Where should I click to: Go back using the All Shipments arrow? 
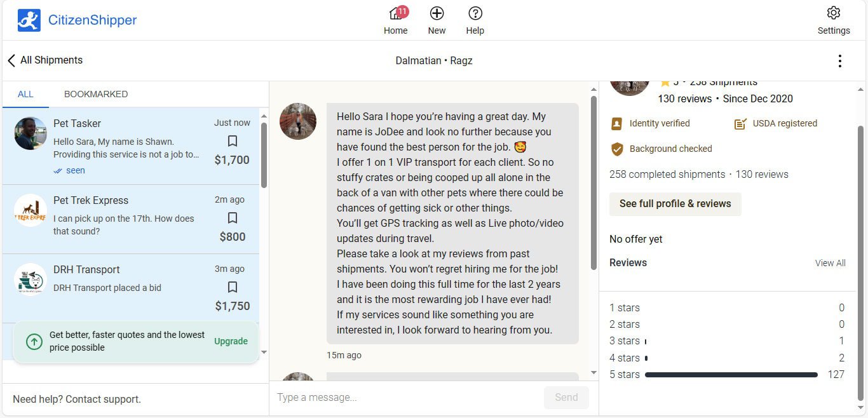(x=11, y=60)
